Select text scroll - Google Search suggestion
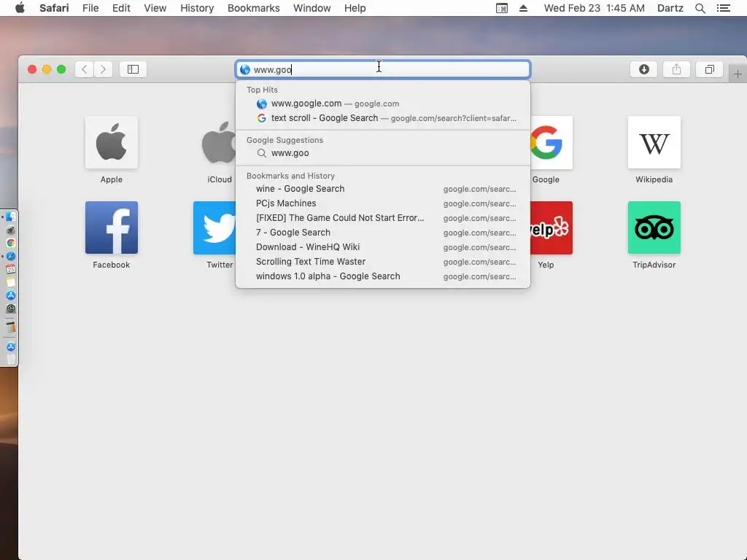Screen dimensions: 747x560 tap(383, 118)
